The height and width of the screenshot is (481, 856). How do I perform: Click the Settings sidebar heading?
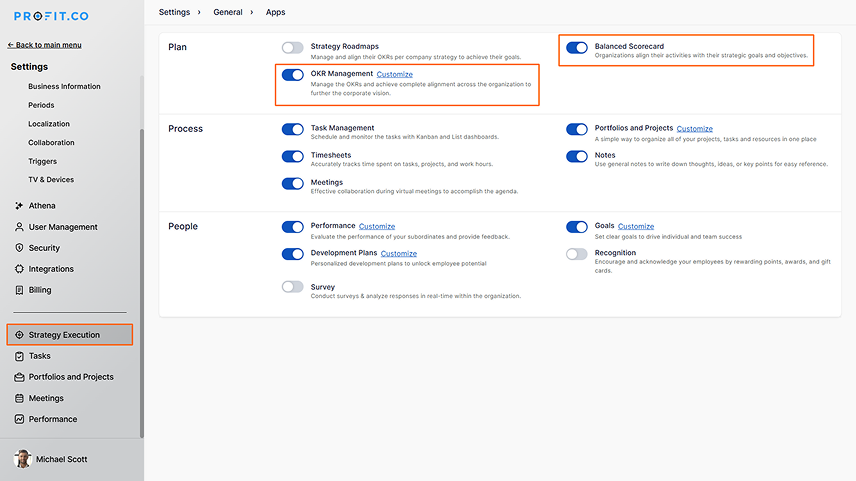[x=29, y=67]
